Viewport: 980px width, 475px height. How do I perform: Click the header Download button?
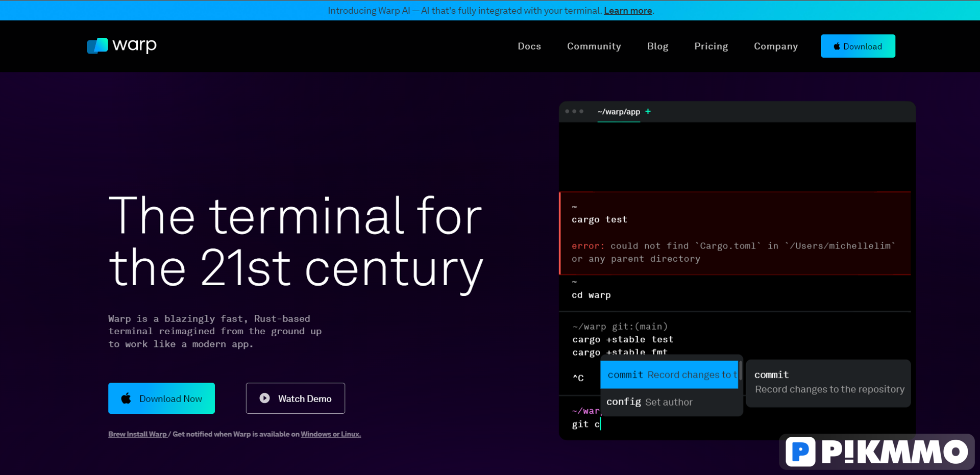858,46
